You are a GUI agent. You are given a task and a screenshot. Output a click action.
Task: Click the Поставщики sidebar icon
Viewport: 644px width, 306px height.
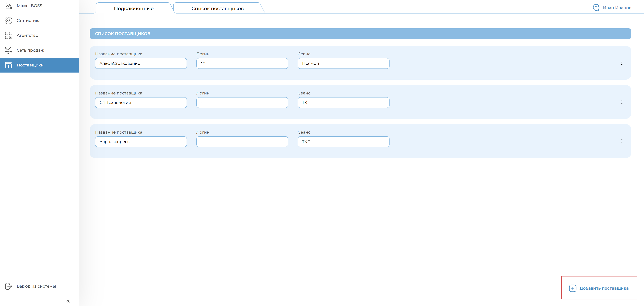coord(9,65)
